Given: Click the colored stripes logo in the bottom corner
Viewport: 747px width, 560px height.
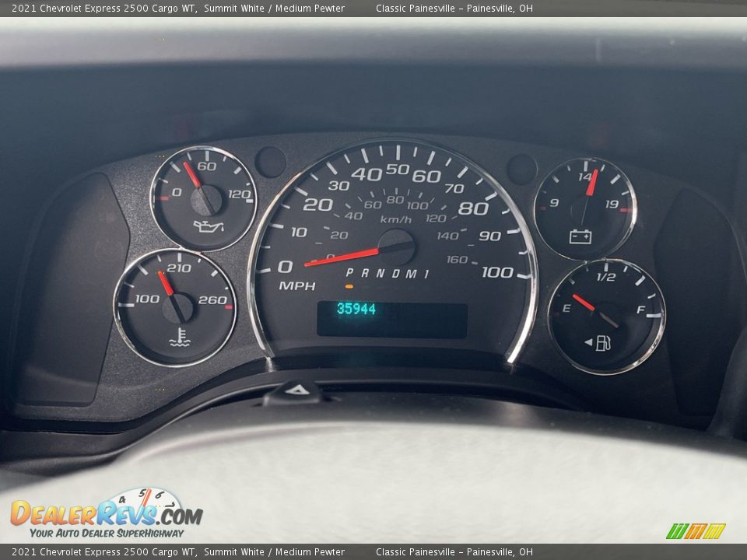Looking at the screenshot, I should point(695,531).
